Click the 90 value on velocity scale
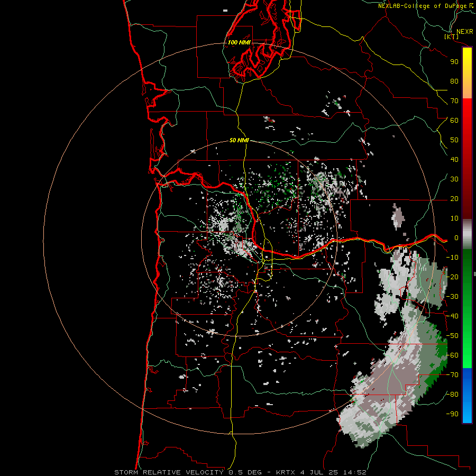The width and height of the screenshot is (476, 476). coord(454,62)
